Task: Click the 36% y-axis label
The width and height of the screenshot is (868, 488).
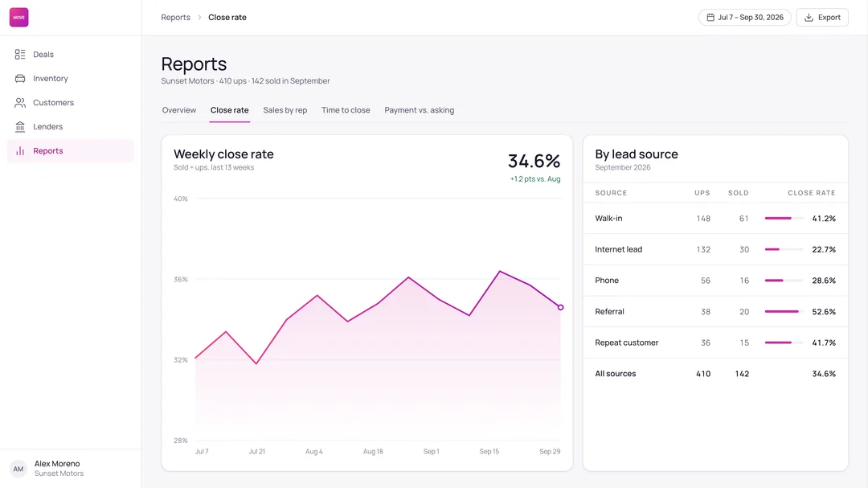Action: point(181,279)
